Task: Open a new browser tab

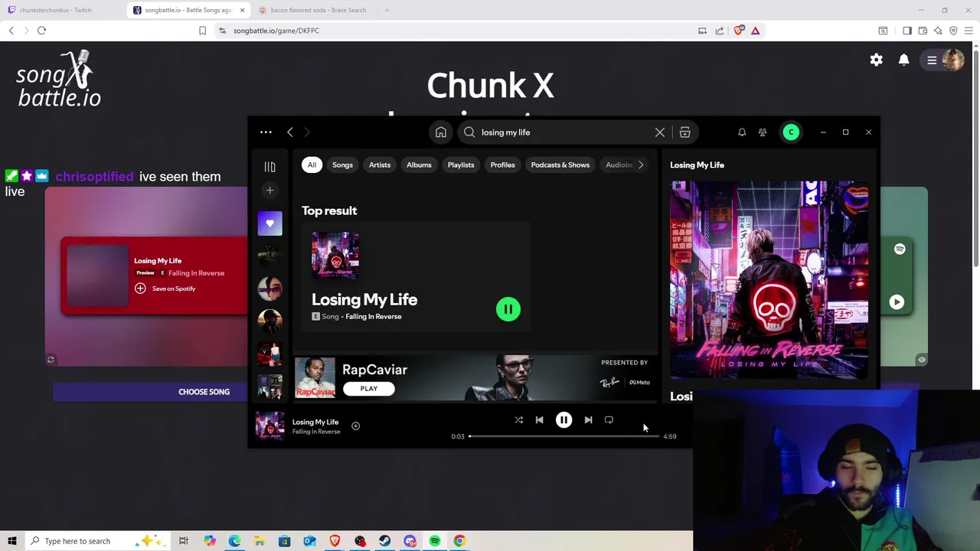Action: 387,10
